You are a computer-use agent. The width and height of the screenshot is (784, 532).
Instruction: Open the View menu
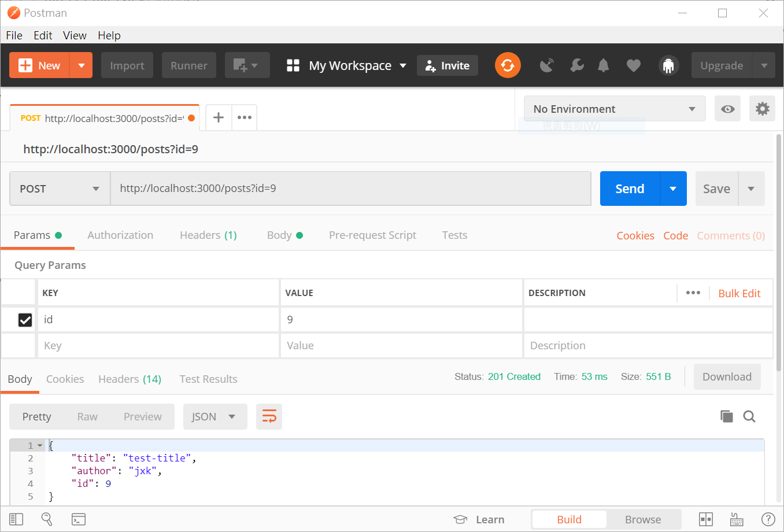(75, 35)
